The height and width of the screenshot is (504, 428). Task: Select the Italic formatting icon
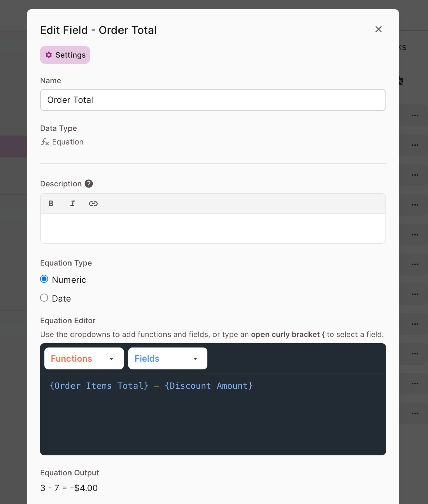[72, 203]
